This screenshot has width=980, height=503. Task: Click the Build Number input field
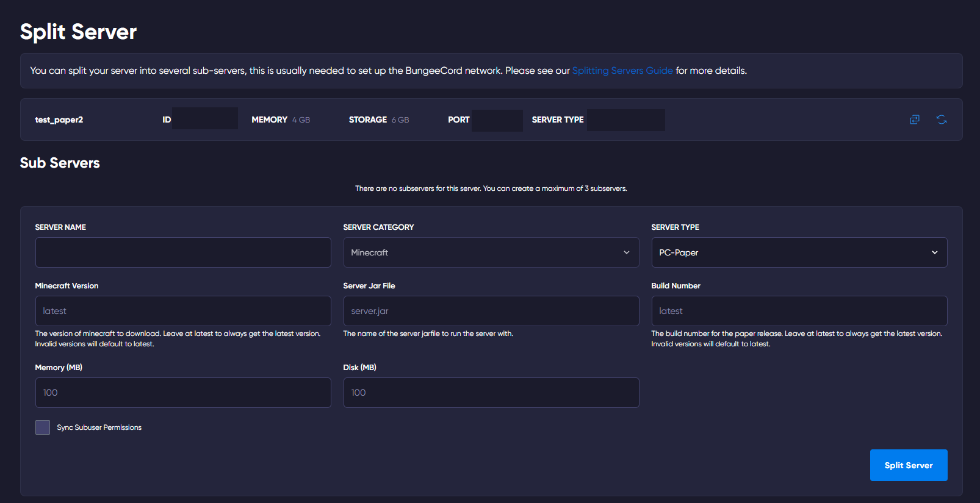(x=799, y=311)
